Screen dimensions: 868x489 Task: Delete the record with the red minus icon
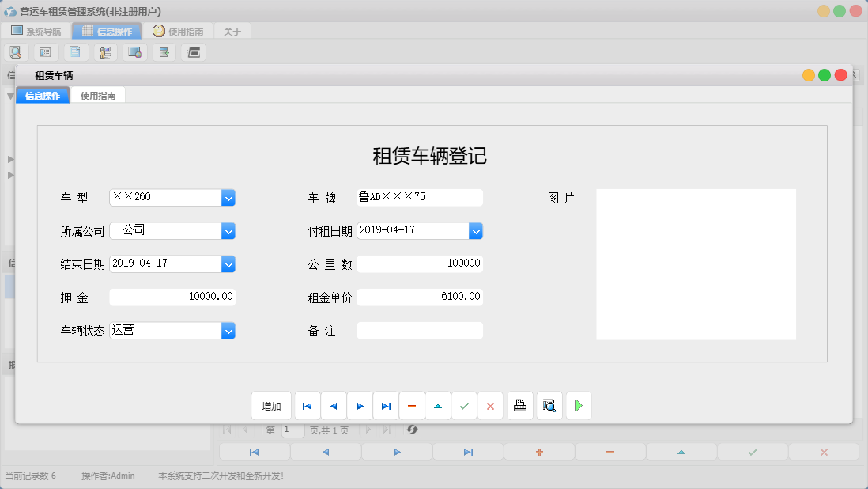pyautogui.click(x=412, y=405)
